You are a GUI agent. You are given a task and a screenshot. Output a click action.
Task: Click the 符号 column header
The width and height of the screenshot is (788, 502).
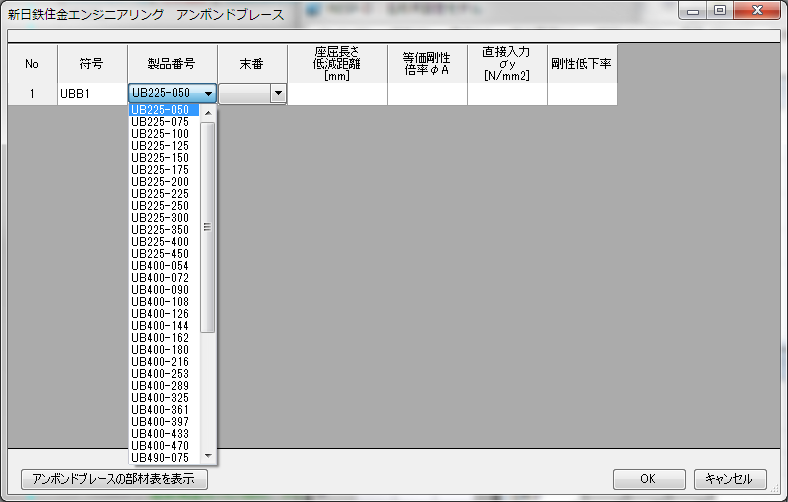[92, 64]
